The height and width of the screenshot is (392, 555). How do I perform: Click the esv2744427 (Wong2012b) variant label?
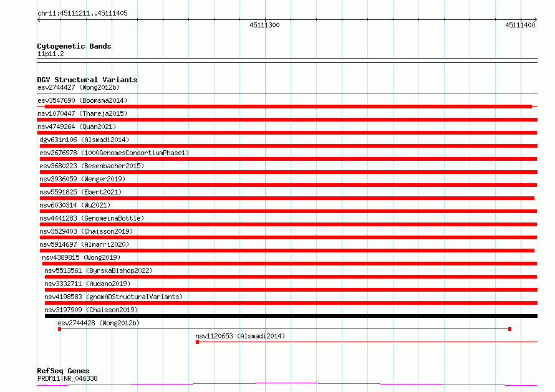pyautogui.click(x=79, y=87)
